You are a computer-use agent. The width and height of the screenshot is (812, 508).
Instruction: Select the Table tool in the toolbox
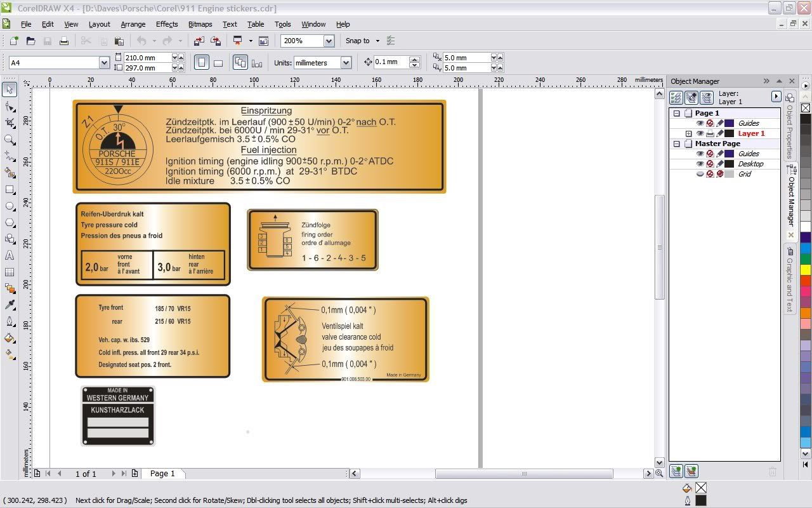coord(10,272)
